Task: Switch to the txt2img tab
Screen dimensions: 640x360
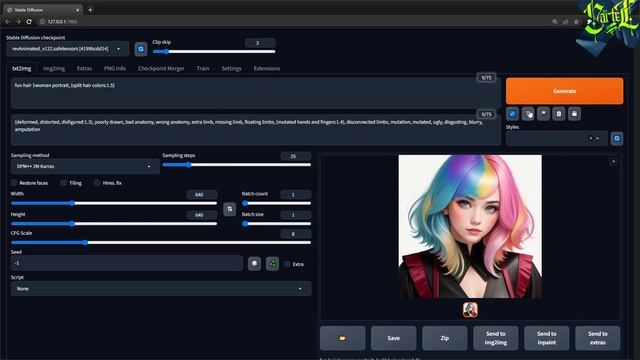Action: pyautogui.click(x=22, y=69)
